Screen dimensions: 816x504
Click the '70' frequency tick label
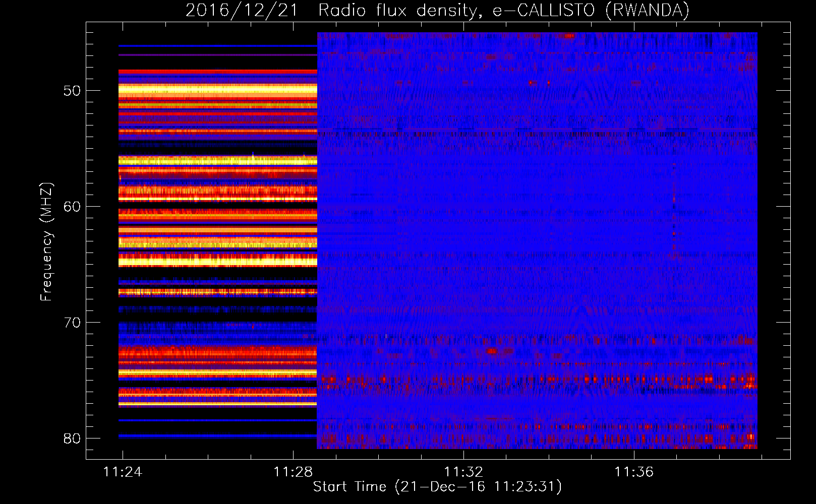click(x=72, y=323)
